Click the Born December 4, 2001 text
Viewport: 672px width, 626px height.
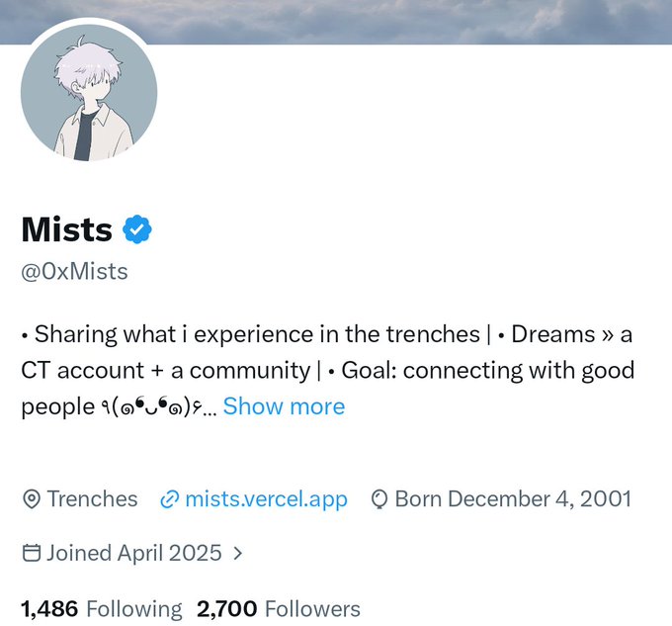pyautogui.click(x=513, y=499)
